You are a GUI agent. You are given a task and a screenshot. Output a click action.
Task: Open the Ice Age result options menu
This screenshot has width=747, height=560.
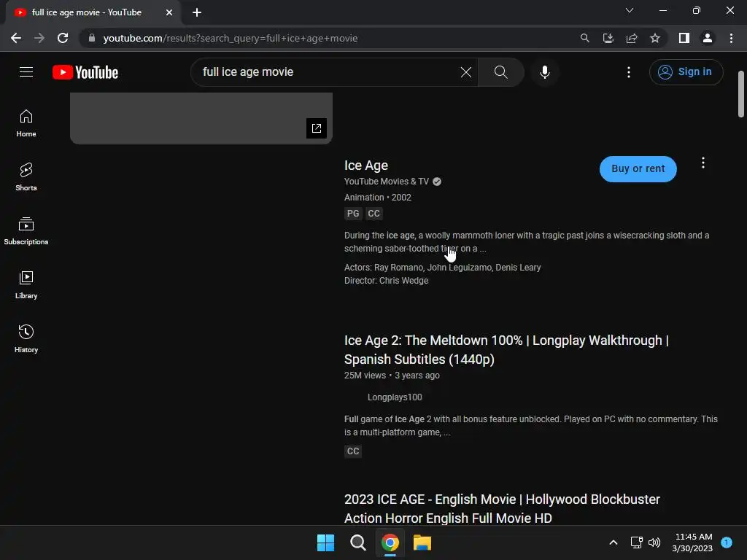(703, 163)
